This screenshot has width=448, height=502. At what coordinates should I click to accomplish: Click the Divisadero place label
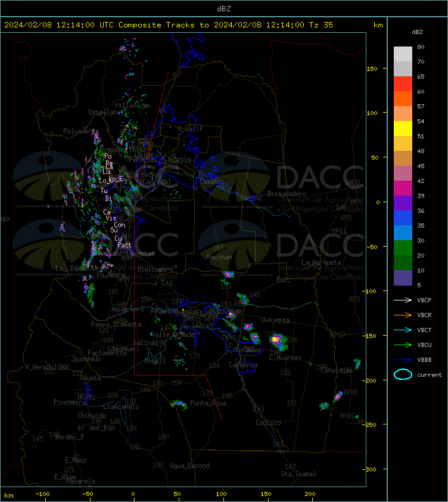click(155, 269)
